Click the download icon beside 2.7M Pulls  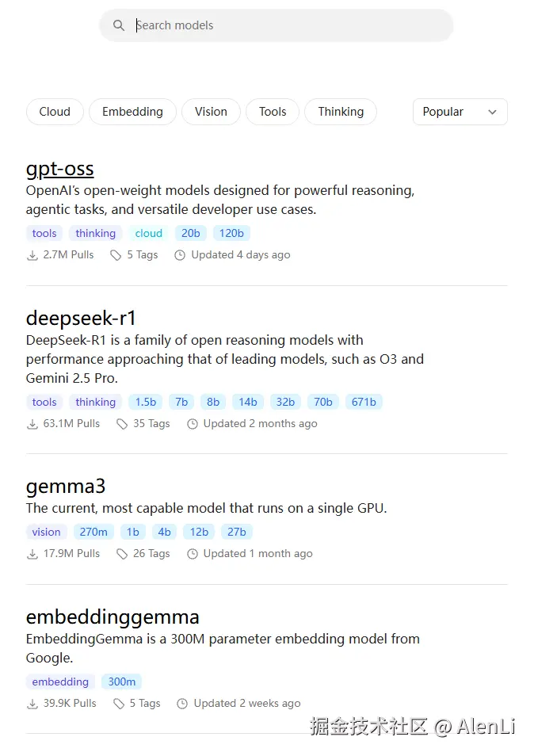pyautogui.click(x=32, y=255)
